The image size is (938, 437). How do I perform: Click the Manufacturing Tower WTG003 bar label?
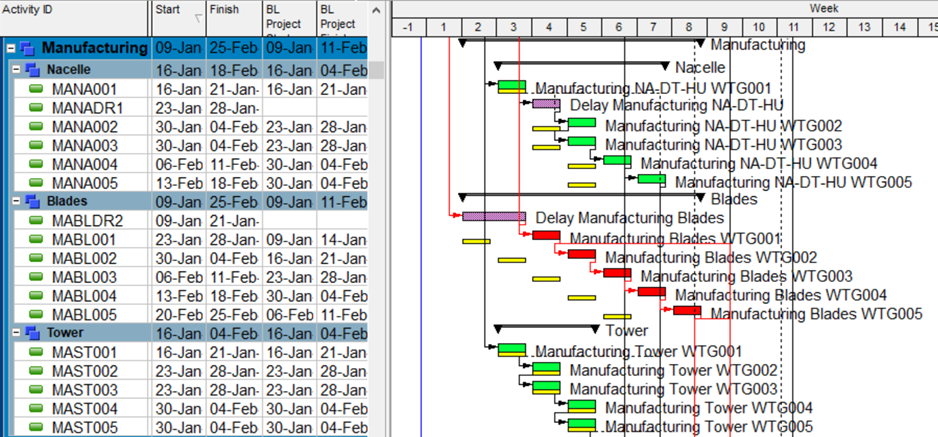[x=673, y=389]
